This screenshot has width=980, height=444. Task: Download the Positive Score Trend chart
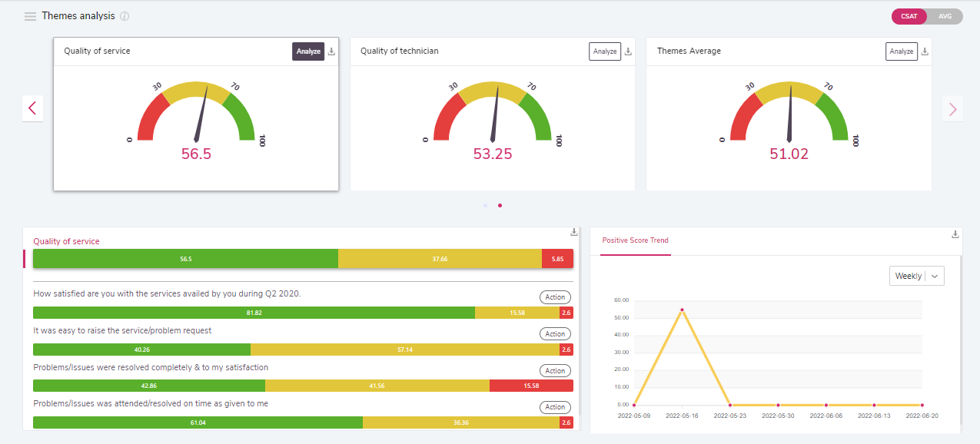coord(955,234)
